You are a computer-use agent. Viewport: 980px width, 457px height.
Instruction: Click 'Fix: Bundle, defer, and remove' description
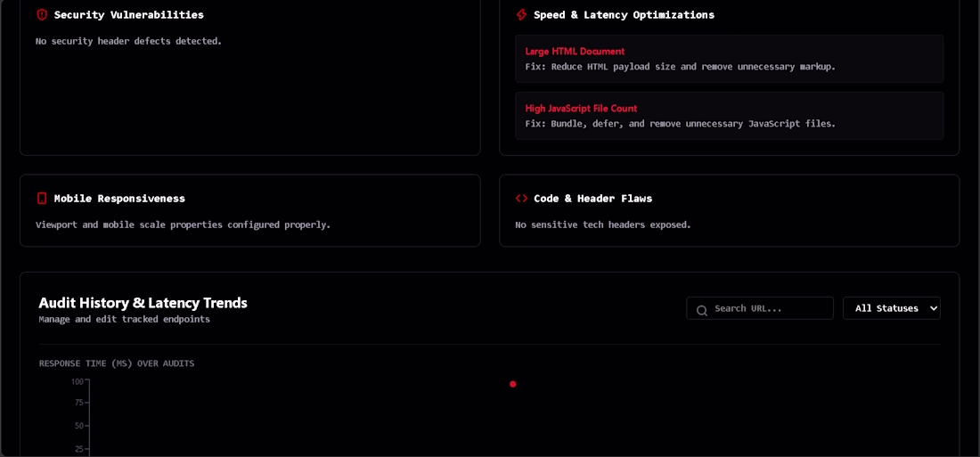(680, 124)
